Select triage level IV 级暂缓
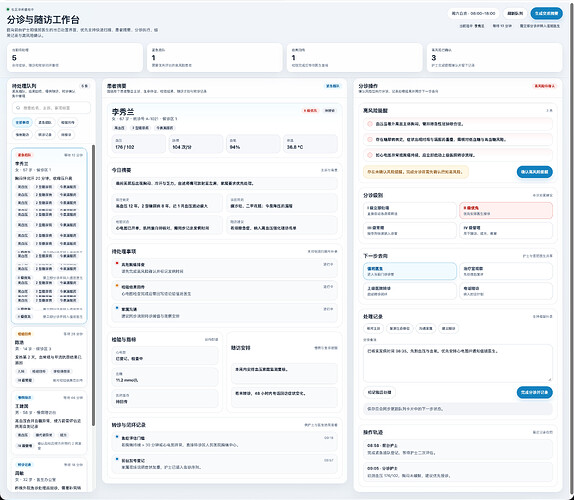574x500 pixels. tap(506, 230)
